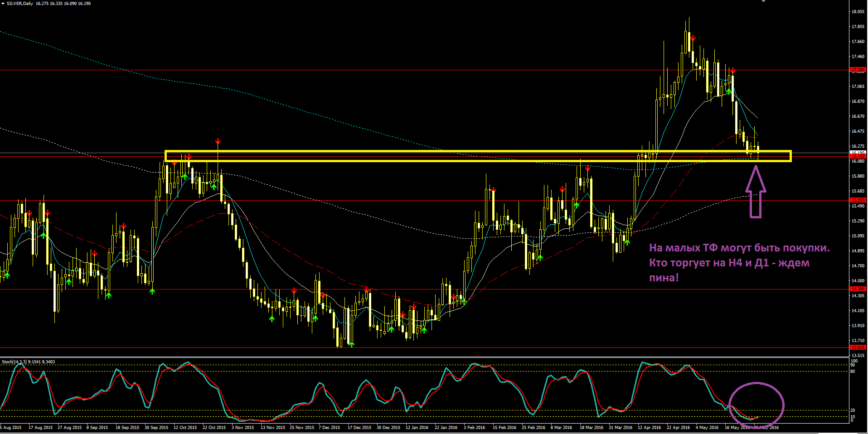868x434 pixels.
Task: Click the 8 Sep 2015 date label
Action: coord(97,428)
